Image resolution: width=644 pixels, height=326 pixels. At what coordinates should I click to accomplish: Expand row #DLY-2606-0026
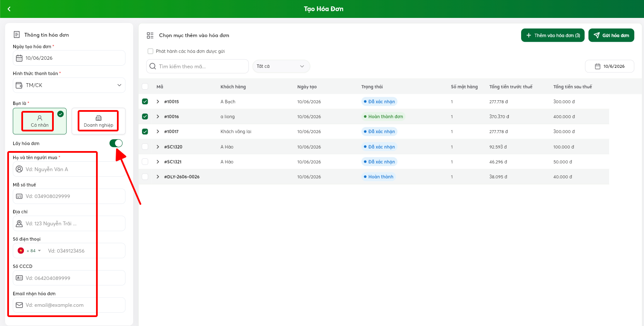158,177
